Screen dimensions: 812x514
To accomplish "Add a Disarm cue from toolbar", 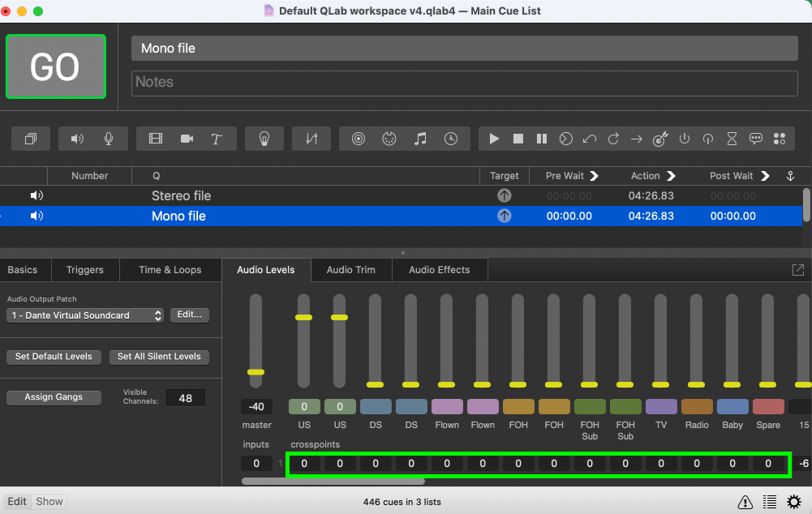I will pos(708,139).
